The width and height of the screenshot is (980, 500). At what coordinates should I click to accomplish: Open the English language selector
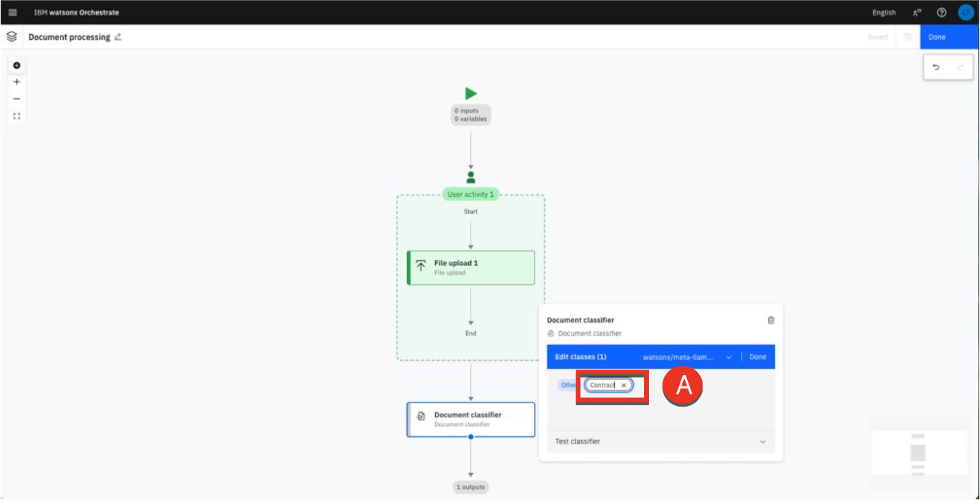point(883,12)
